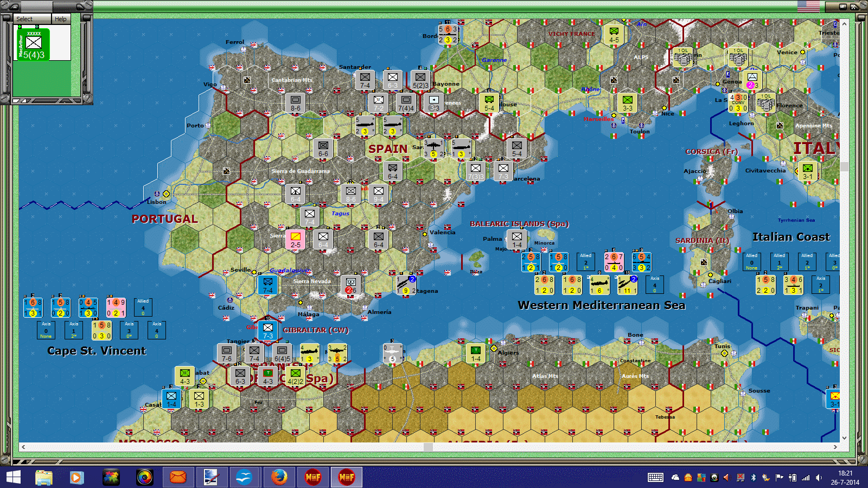Select the 1-4 naval unit at Palma

point(516,237)
